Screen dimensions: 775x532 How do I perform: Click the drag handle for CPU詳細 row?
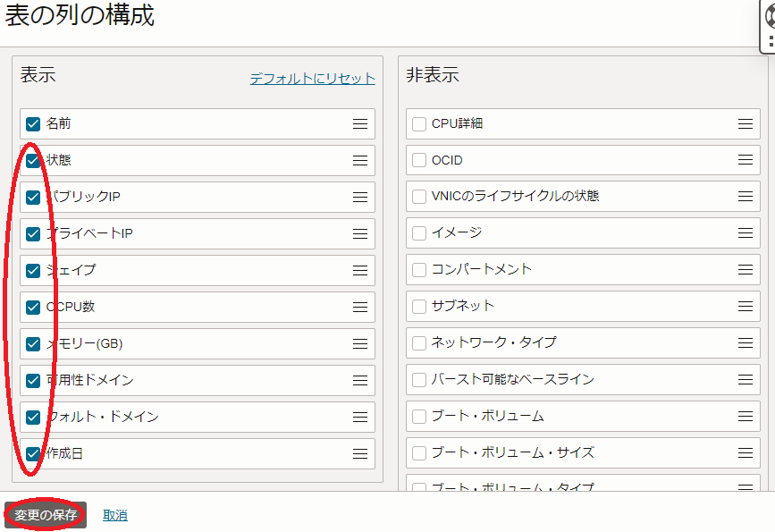point(746,124)
